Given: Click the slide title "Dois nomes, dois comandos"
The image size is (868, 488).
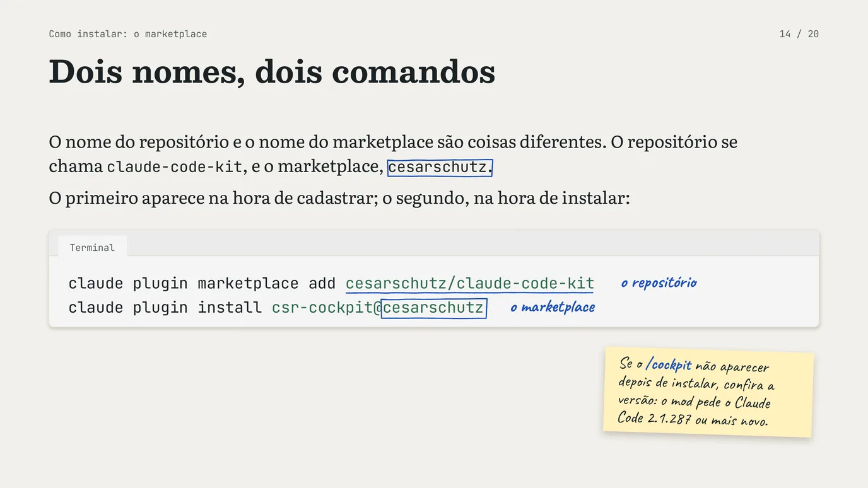Looking at the screenshot, I should pyautogui.click(x=272, y=71).
